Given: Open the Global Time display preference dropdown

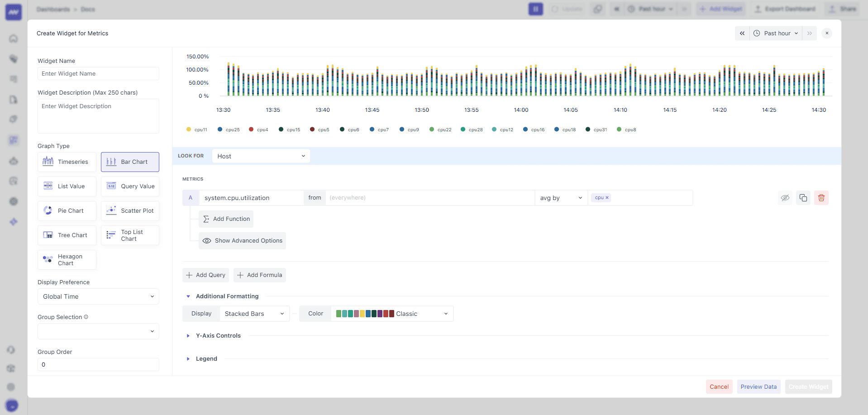Looking at the screenshot, I should coord(98,296).
